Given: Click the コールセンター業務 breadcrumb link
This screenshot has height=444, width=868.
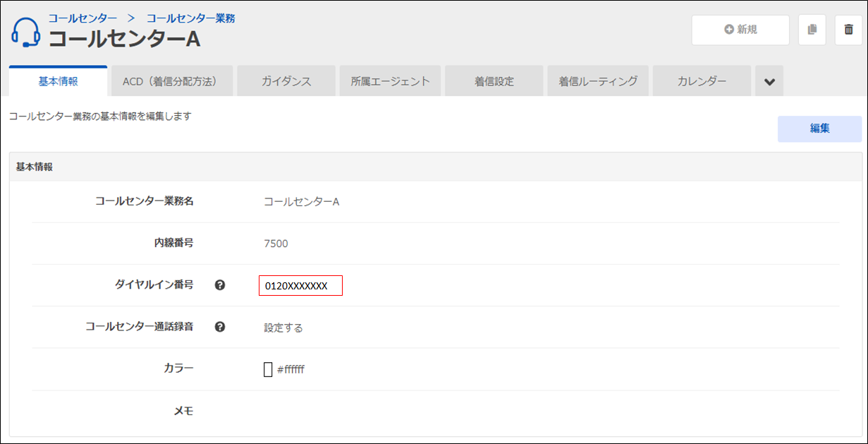Looking at the screenshot, I should pyautogui.click(x=190, y=18).
